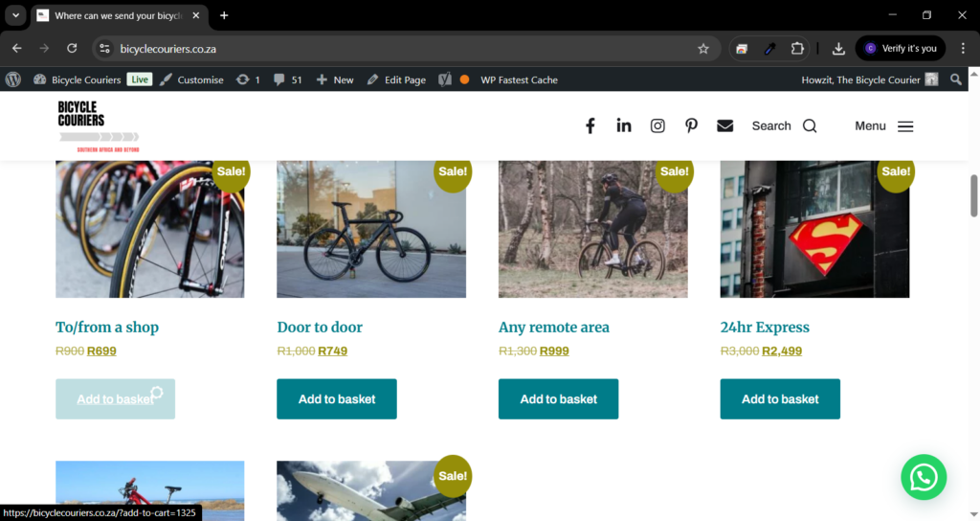Viewport: 980px width, 521px height.
Task: Close the current browser tab
Action: pos(196,15)
